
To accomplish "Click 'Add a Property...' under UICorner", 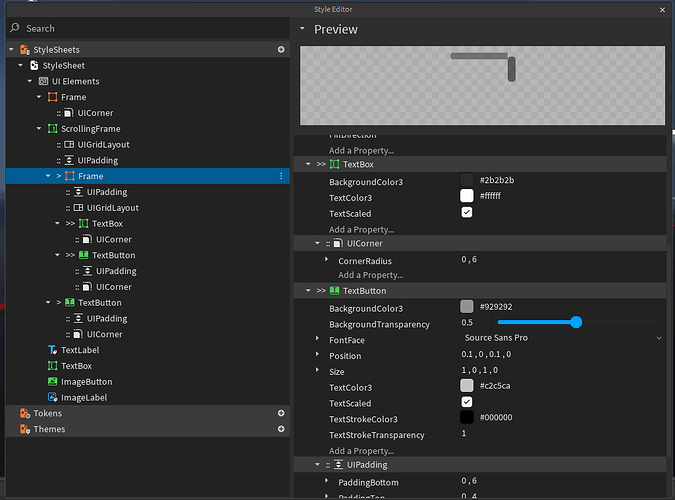I will coord(370,275).
